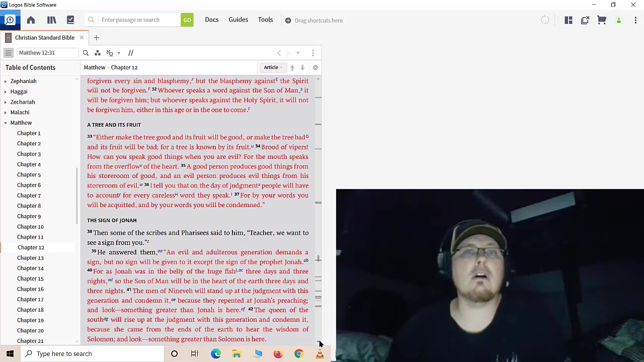The image size is (644, 362).
Task: Click the Chapter 12 breadcrumb link
Action: pyautogui.click(x=124, y=67)
